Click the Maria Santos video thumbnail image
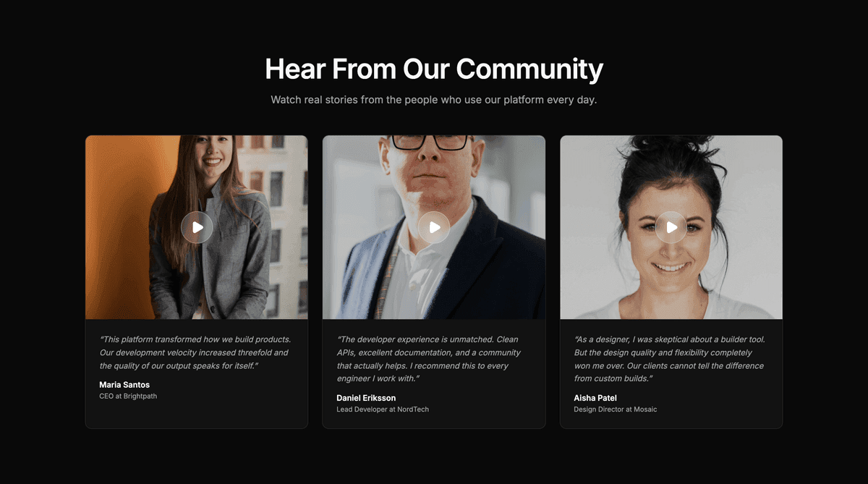This screenshot has height=484, width=868. [197, 227]
